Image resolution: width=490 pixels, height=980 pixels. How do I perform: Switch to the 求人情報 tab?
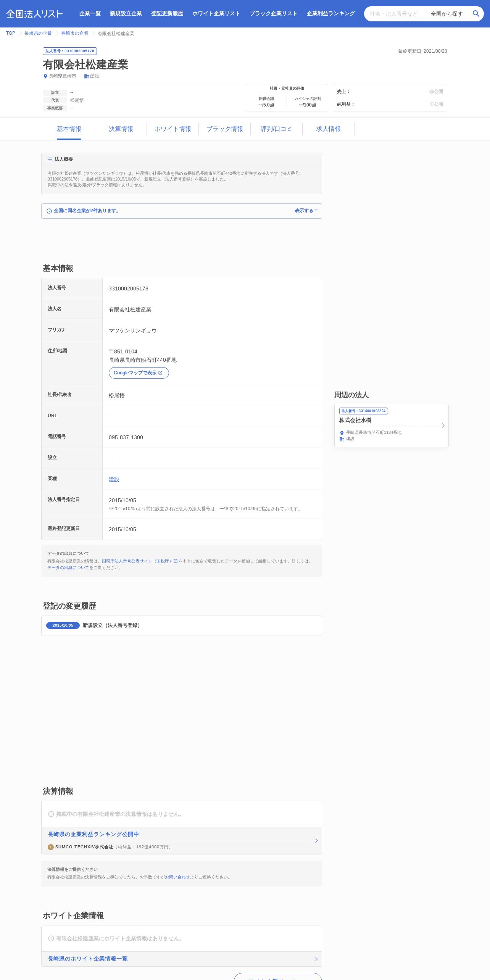pyautogui.click(x=329, y=129)
